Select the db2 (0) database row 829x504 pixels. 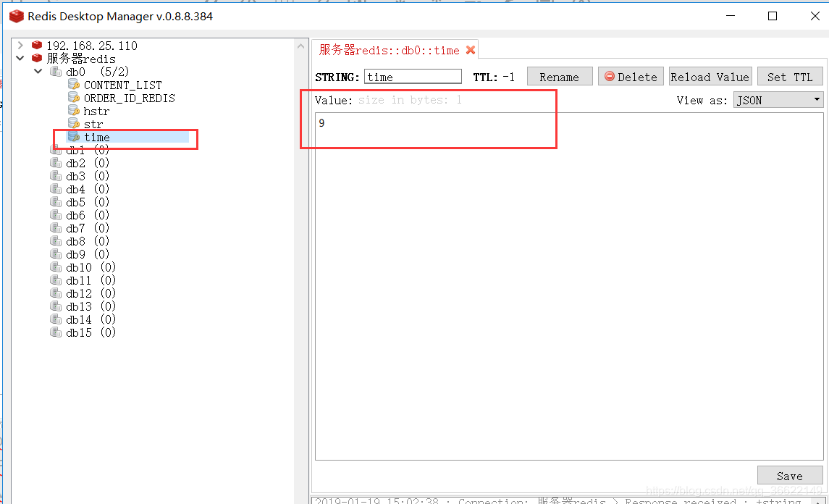coord(88,163)
